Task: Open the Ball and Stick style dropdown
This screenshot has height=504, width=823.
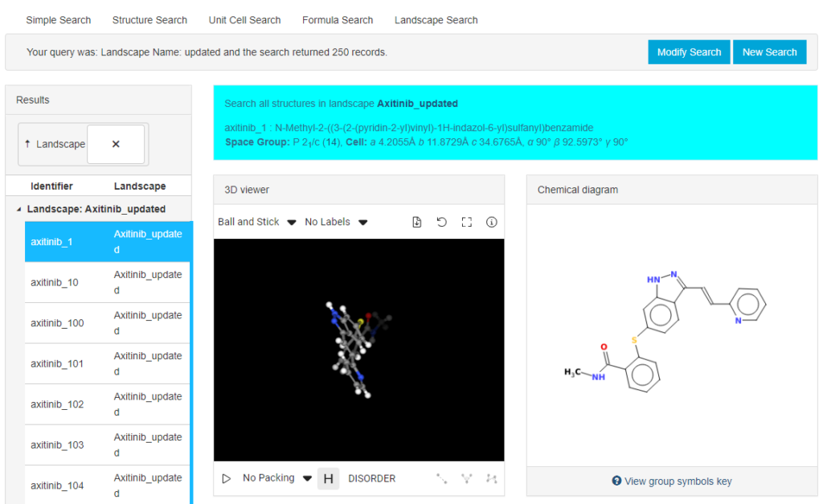Action: point(256,223)
